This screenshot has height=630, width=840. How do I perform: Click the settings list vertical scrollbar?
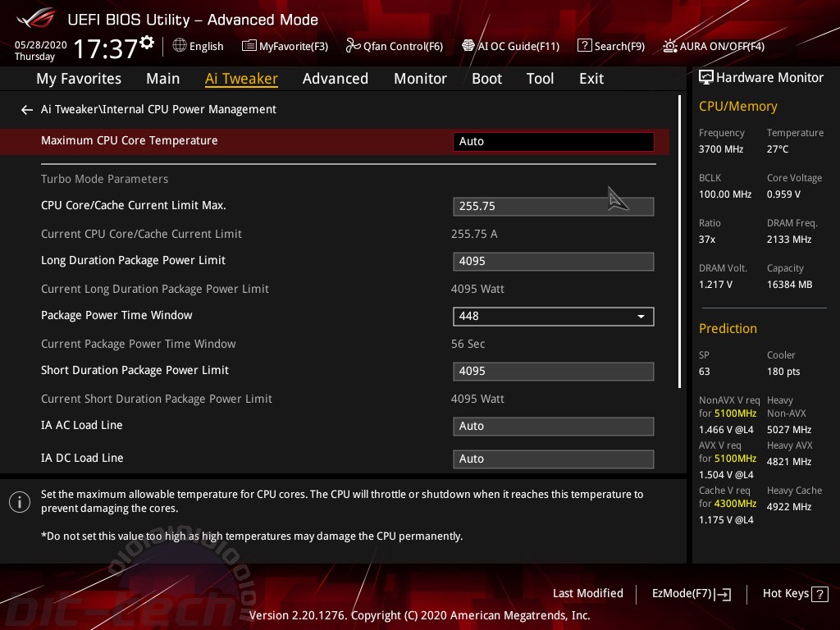coord(679,241)
